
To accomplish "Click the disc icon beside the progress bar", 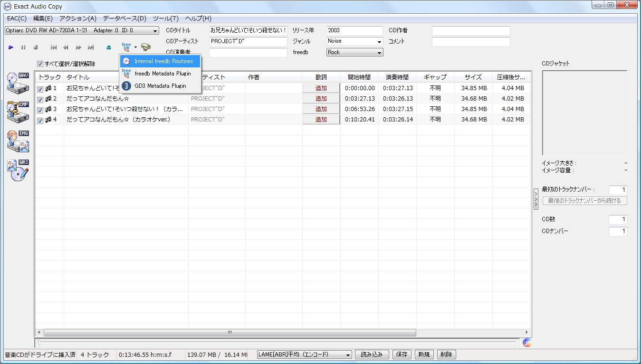I will point(526,343).
